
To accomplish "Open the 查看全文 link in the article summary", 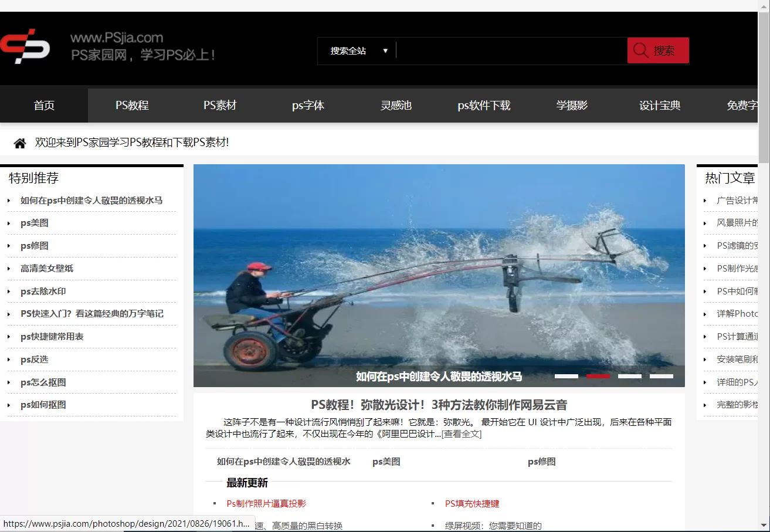I will (463, 435).
